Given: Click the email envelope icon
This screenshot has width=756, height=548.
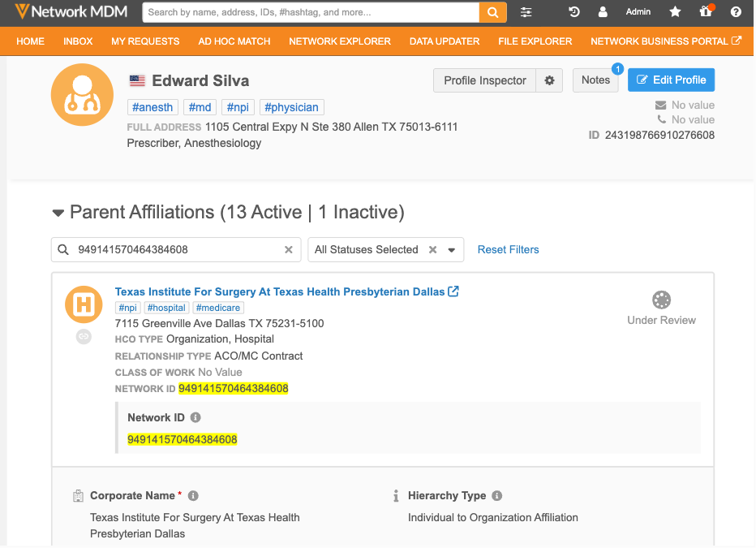Looking at the screenshot, I should pyautogui.click(x=661, y=106).
